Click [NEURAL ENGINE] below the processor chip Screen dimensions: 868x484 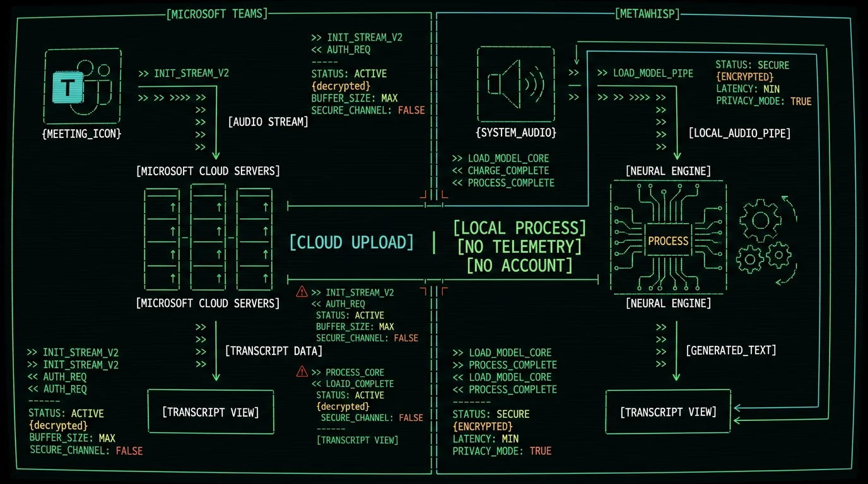[668, 303]
